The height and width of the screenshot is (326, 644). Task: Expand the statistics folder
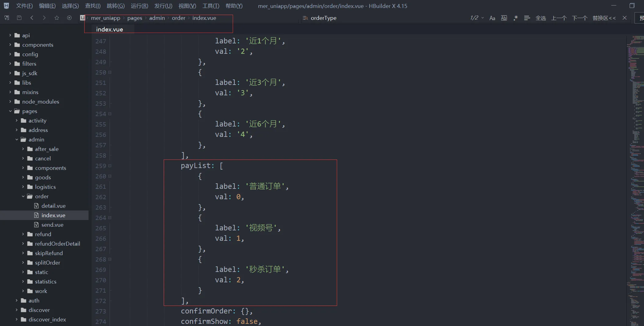pos(23,281)
